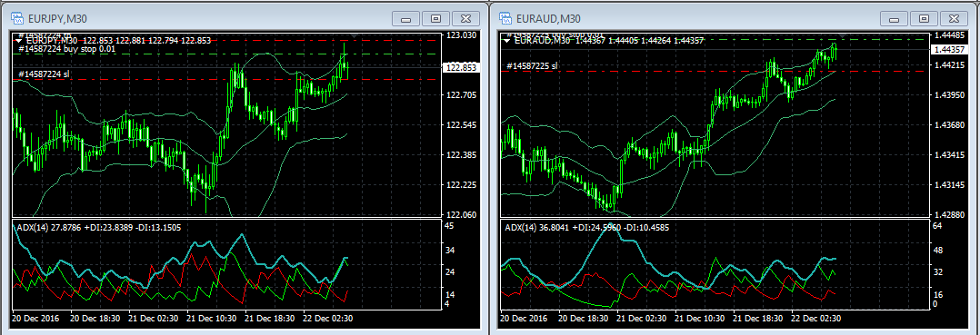The height and width of the screenshot is (335, 980).
Task: Click the EURJPY OHLC text 122.853 122.881 122.794 122.853
Action: (x=146, y=40)
